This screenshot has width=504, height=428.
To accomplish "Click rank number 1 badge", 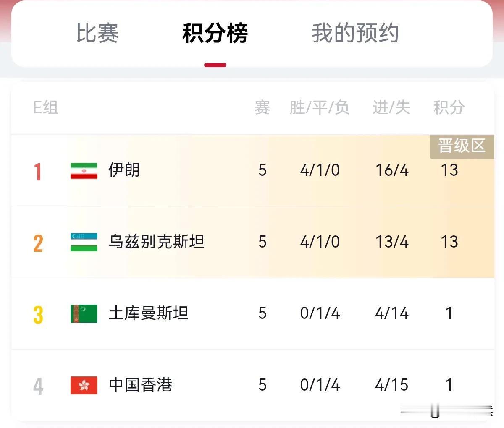I will point(38,172).
